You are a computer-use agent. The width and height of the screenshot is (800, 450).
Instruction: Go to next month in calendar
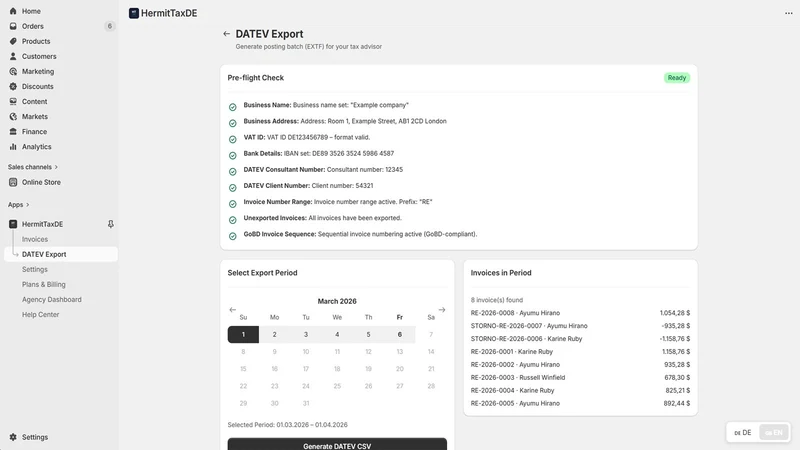coord(442,310)
